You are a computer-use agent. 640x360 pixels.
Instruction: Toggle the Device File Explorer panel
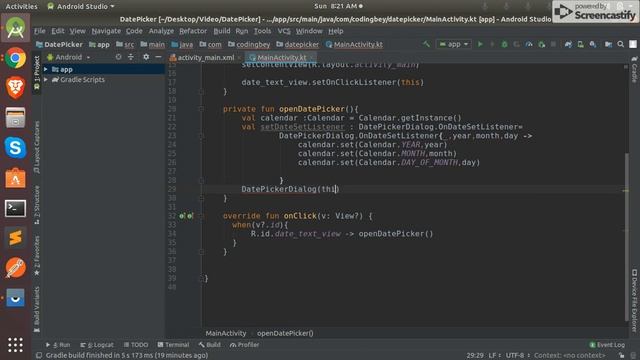point(634,300)
